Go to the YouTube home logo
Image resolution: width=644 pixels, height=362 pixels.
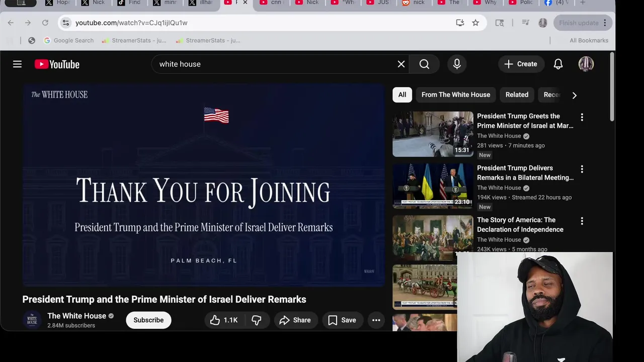click(57, 64)
